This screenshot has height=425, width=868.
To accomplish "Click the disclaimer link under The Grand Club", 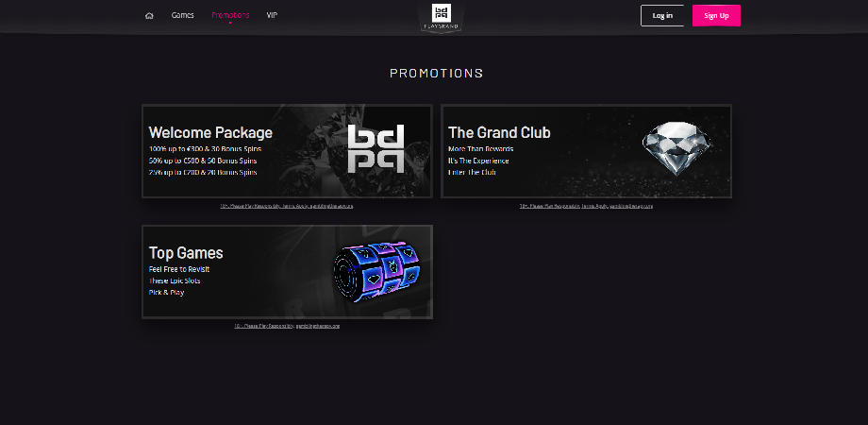I will [x=586, y=206].
